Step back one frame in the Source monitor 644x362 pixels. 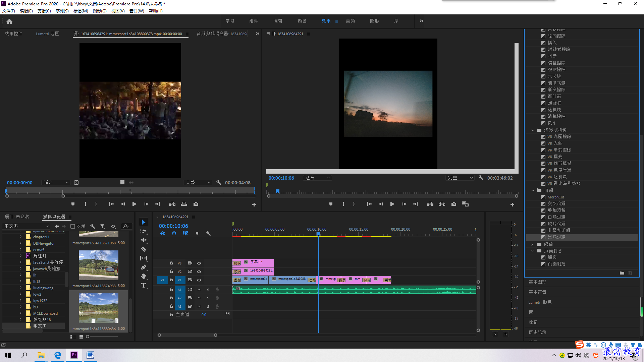(123, 204)
